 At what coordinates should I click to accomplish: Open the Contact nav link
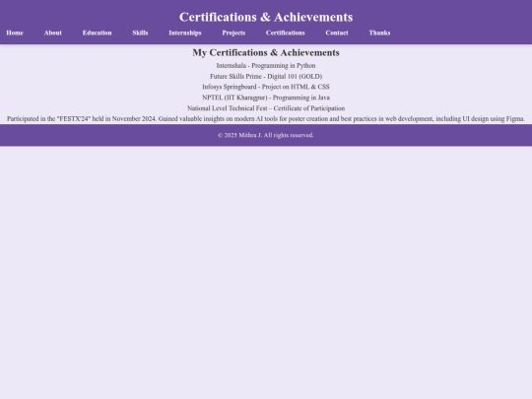coord(337,33)
